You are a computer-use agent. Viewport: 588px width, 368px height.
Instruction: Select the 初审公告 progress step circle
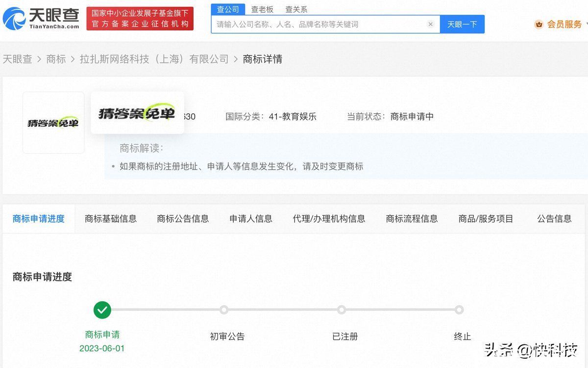click(224, 310)
